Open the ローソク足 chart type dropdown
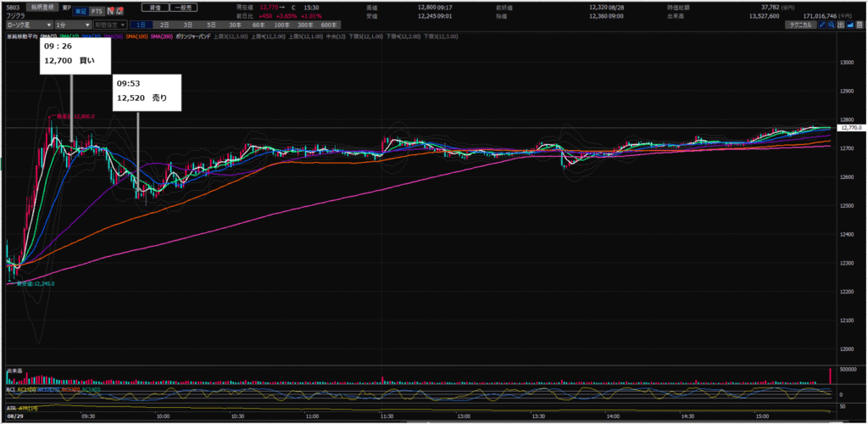 (x=30, y=25)
